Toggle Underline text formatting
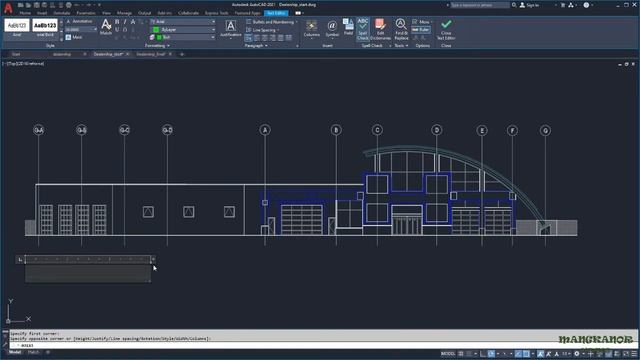This screenshot has width=640, height=360. pos(117,30)
